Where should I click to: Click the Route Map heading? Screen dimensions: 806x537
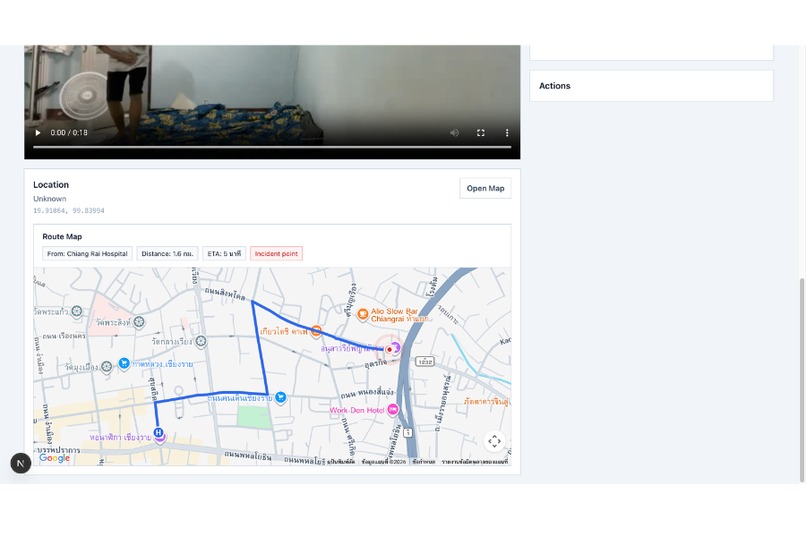tap(62, 236)
